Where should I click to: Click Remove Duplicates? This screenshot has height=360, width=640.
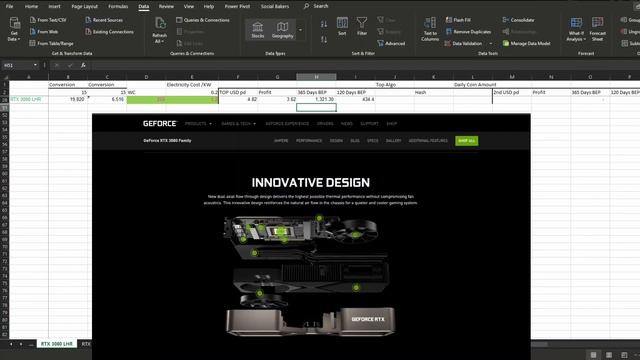tap(468, 31)
